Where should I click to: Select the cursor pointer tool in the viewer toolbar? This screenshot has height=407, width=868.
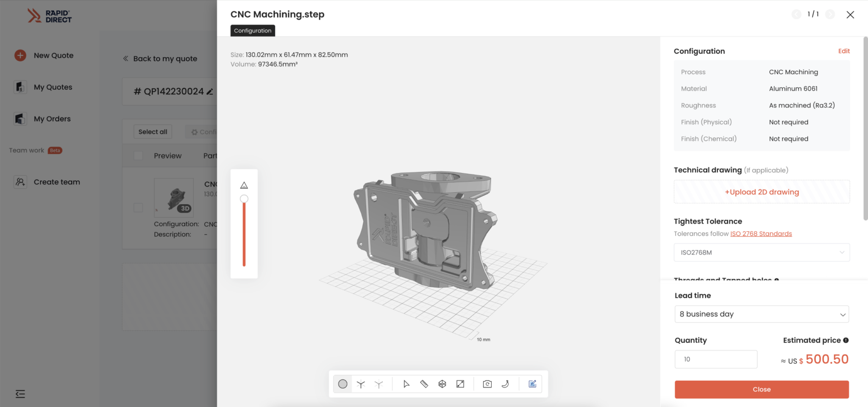coord(406,384)
